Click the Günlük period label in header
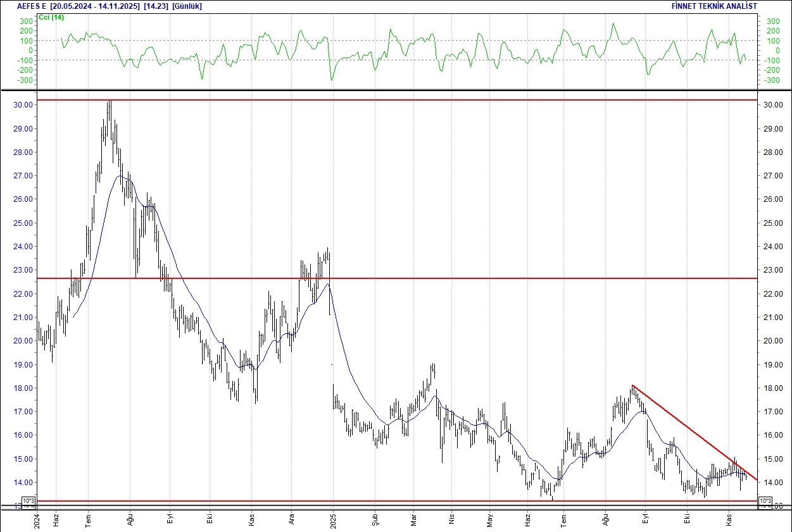The image size is (792, 532). tap(190, 6)
